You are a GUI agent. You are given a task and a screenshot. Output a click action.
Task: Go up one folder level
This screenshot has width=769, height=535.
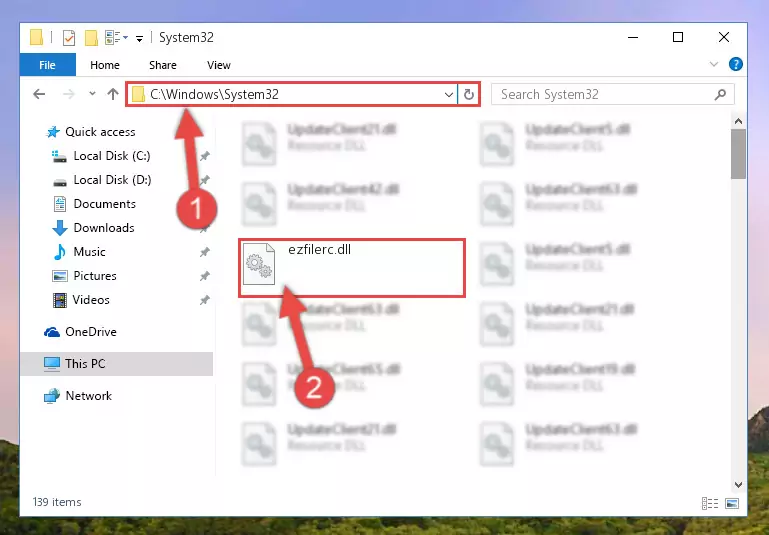click(x=113, y=94)
